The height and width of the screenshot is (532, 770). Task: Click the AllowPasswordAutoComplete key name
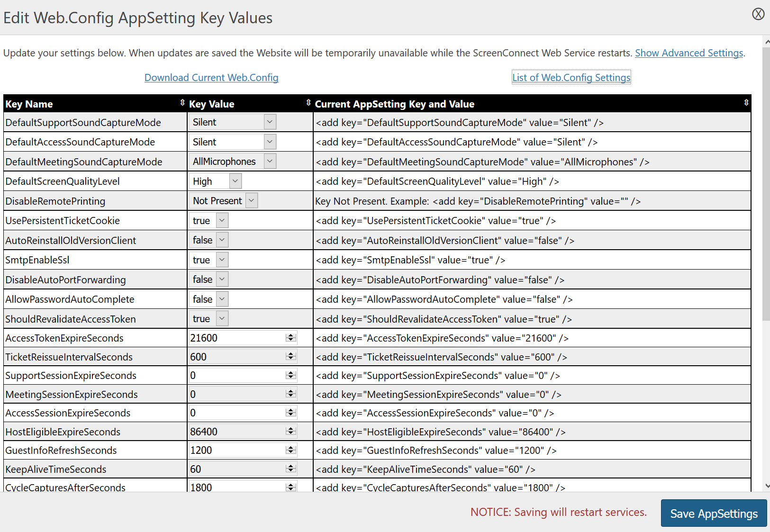[70, 299]
